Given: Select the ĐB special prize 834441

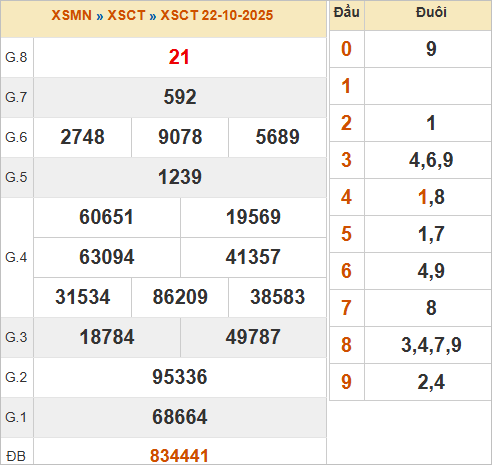Looking at the screenshot, I should pyautogui.click(x=179, y=456).
